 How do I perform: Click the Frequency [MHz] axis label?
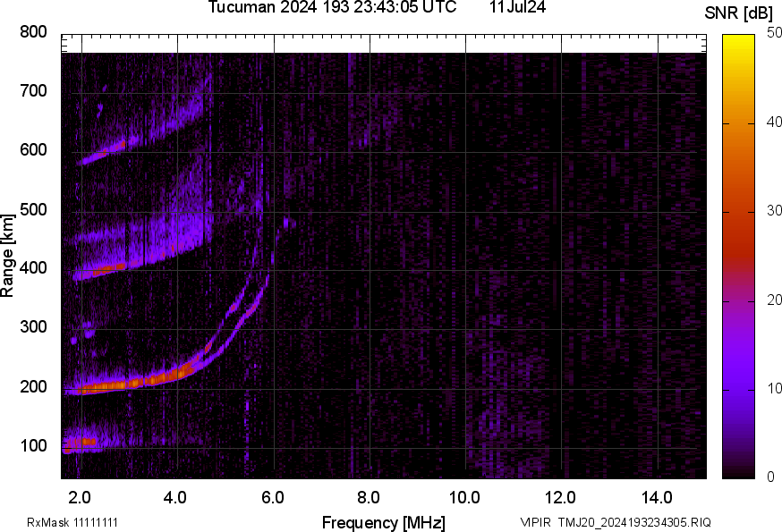pyautogui.click(x=383, y=522)
